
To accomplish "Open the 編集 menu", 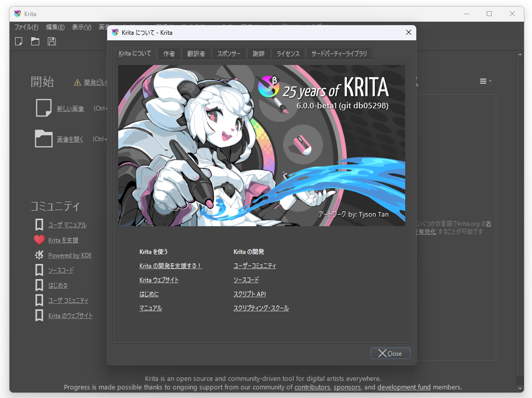I will pos(55,27).
